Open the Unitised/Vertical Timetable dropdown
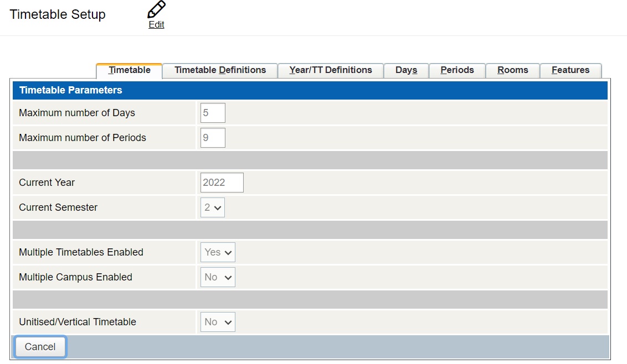627x364 pixels. [218, 321]
